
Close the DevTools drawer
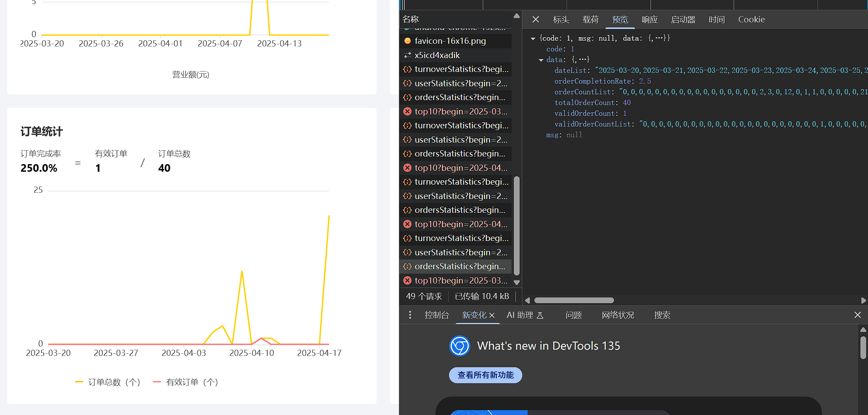point(857,315)
